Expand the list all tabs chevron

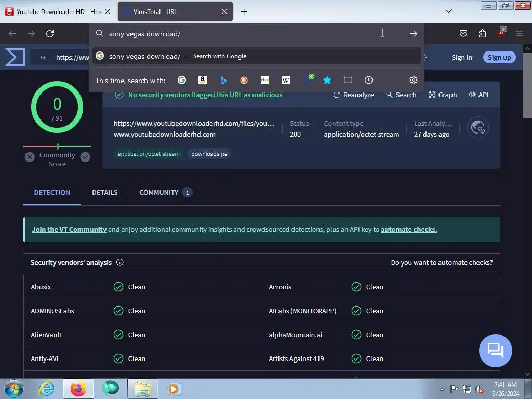pyautogui.click(x=448, y=11)
